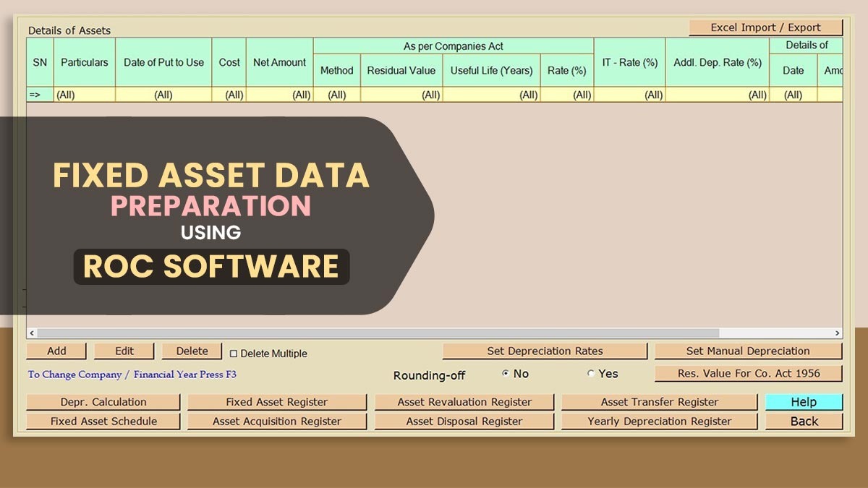
Task: Click the Edit button
Action: point(124,351)
